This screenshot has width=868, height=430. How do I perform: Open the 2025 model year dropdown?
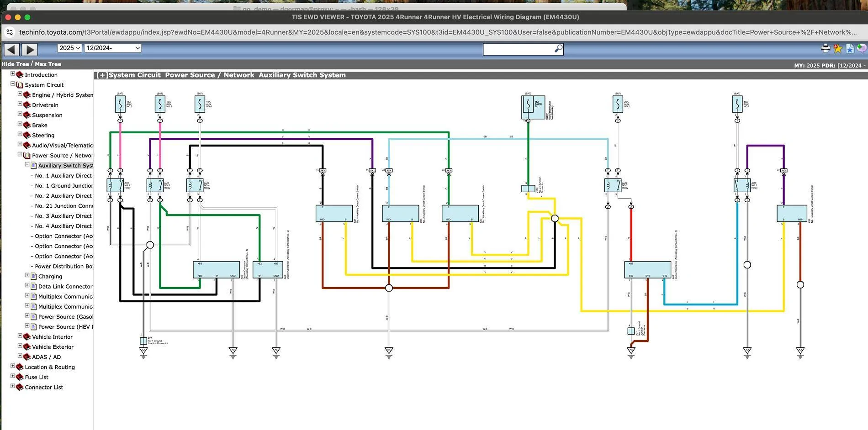[x=69, y=48]
